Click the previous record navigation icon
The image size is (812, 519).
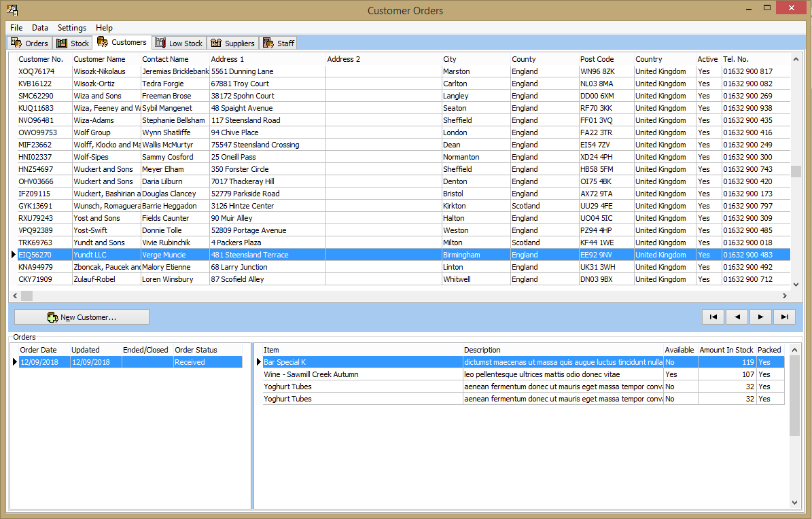coord(737,317)
